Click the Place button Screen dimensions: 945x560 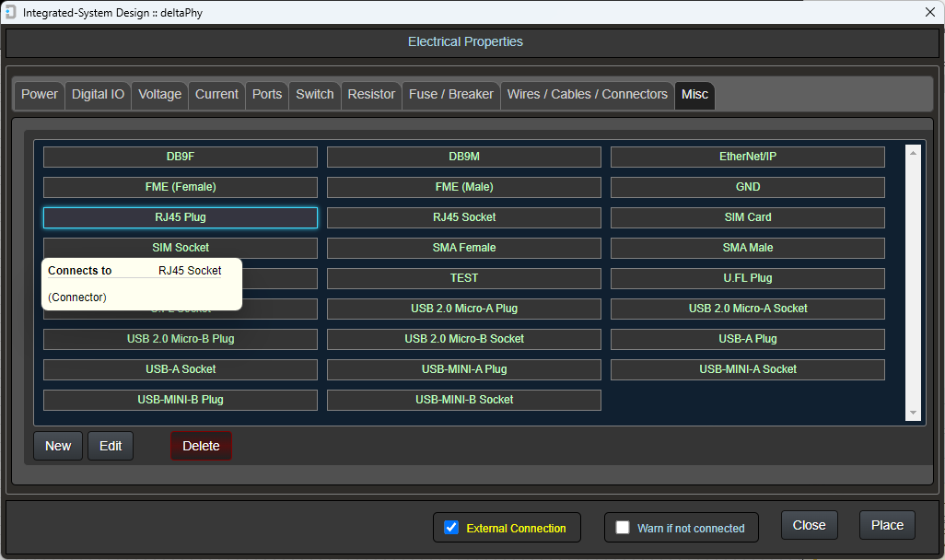(887, 525)
